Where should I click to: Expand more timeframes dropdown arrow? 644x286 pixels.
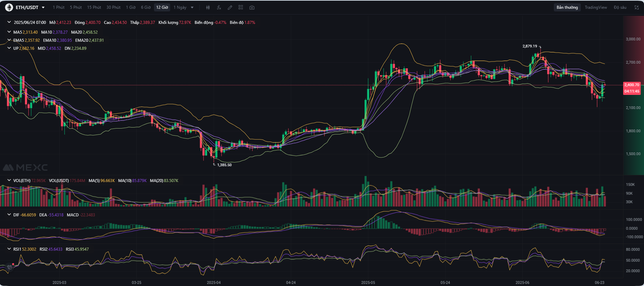click(192, 7)
